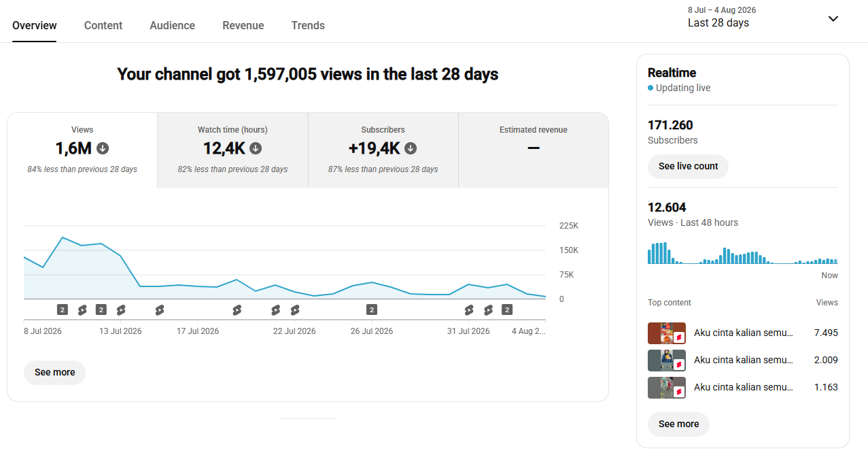
Task: Click the Shorts badge on the 7.495 views thumbnail
Action: (x=678, y=337)
